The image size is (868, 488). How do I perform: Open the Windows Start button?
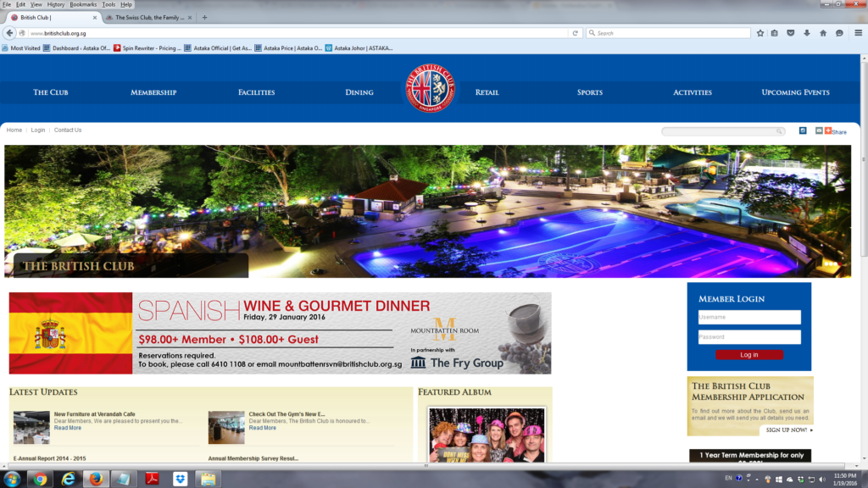[12, 479]
